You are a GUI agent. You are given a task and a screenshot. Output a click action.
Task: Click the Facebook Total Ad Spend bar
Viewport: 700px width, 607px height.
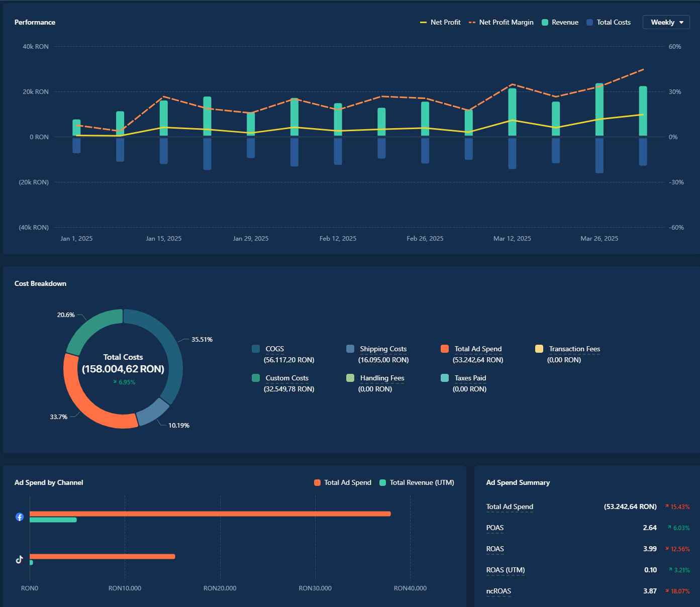point(210,514)
